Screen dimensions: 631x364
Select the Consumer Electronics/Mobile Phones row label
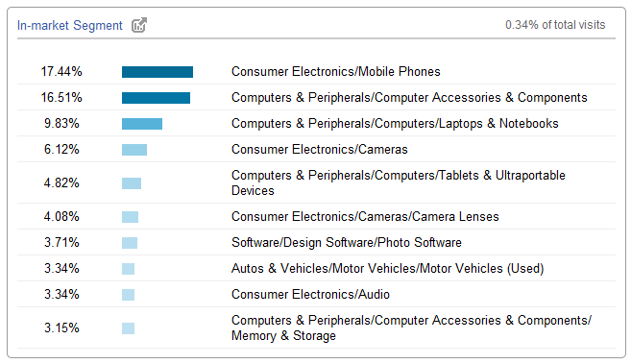coord(335,72)
